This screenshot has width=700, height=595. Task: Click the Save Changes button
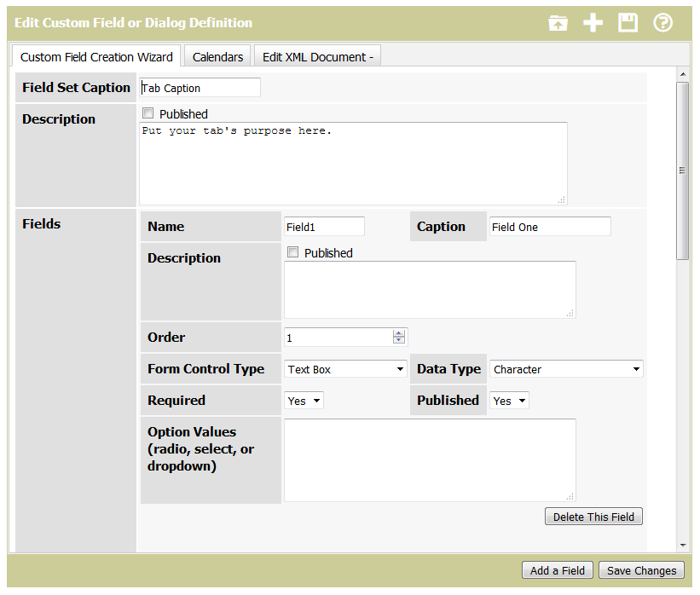(641, 570)
